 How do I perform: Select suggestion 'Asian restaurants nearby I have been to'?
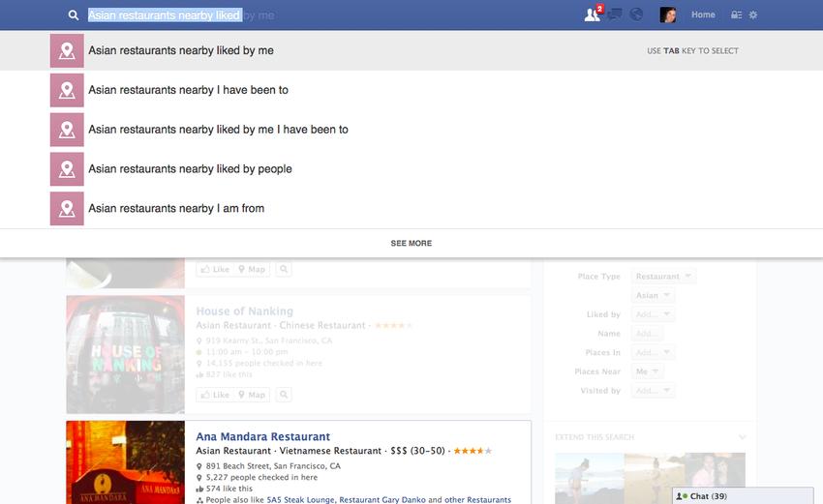coord(411,90)
